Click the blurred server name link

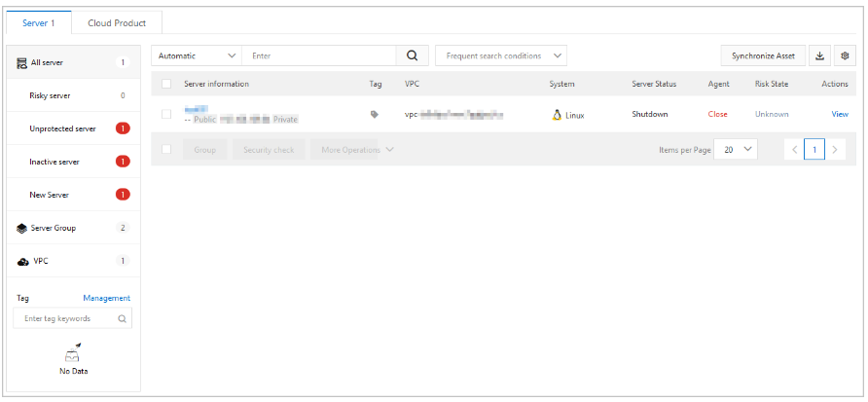pos(196,109)
